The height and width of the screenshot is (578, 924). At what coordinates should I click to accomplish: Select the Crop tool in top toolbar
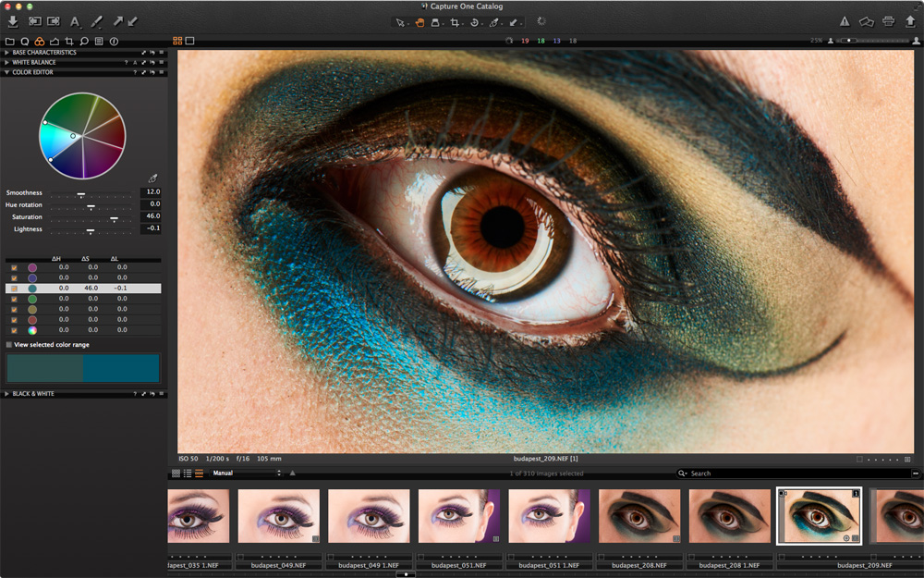point(455,21)
